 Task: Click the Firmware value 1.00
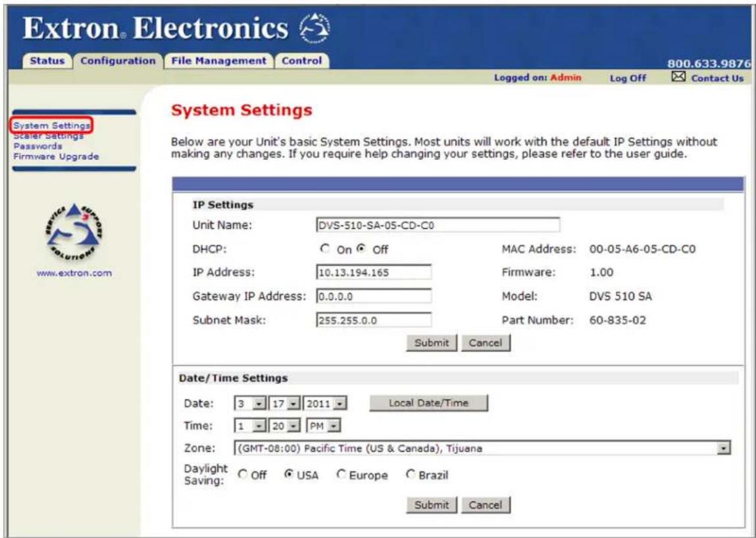[x=601, y=272]
